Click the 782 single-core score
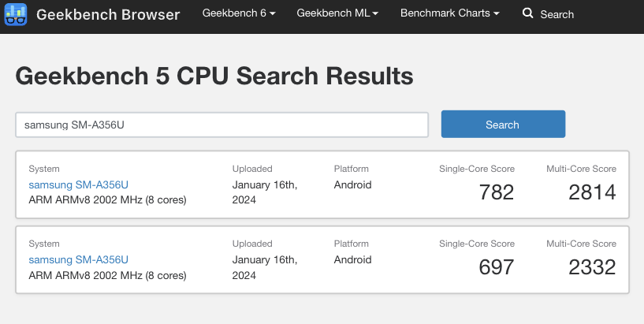The height and width of the screenshot is (324, 644). click(x=496, y=192)
